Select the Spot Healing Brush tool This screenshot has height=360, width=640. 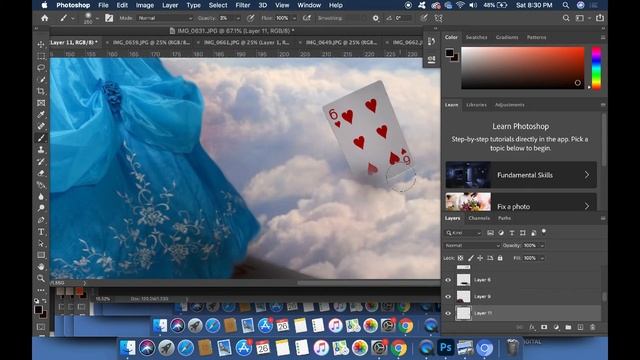tap(41, 126)
